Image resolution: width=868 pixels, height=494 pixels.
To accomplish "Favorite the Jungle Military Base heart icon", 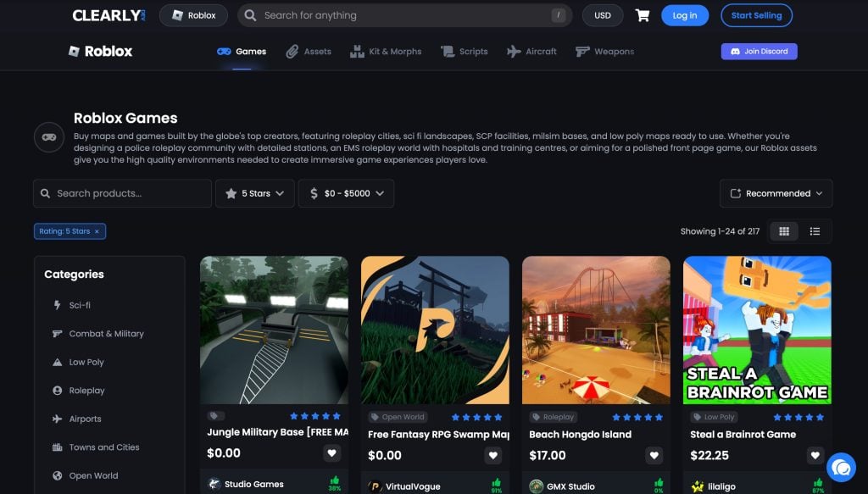I will tap(331, 454).
